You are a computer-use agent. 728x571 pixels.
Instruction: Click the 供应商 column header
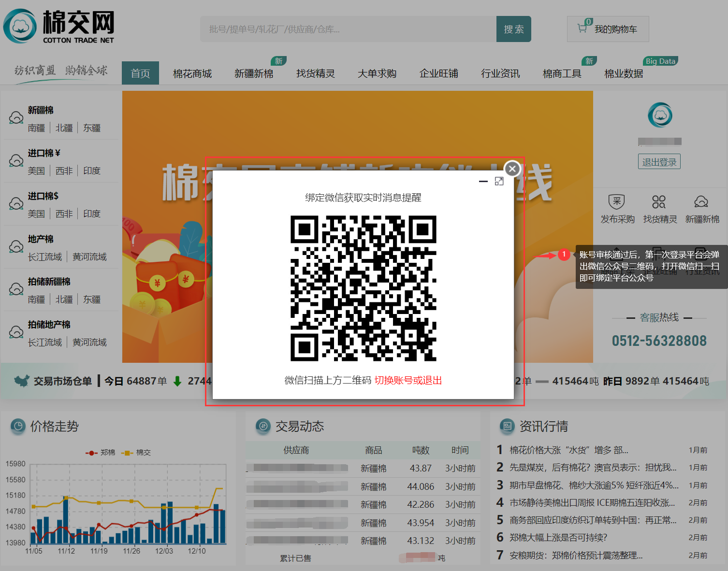296,450
